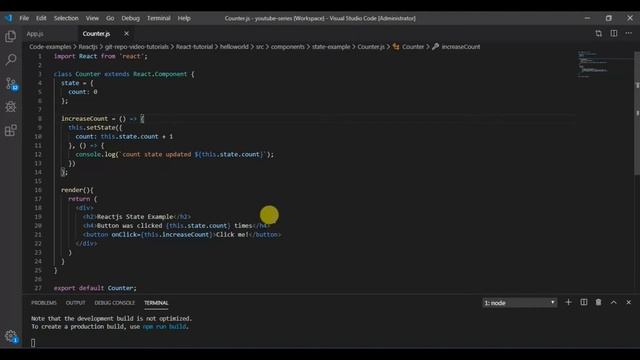This screenshot has height=360, width=640.
Task: Click the 'state-example' breadcrumb
Action: 331,47
